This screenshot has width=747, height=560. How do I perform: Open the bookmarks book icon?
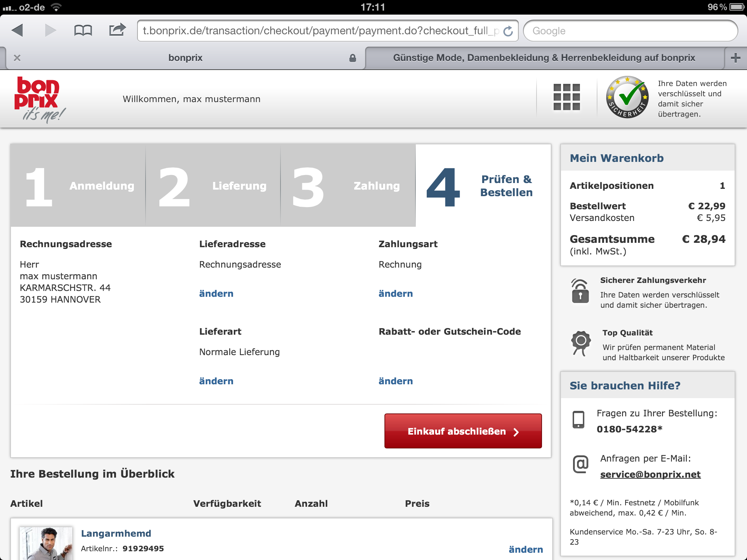tap(83, 30)
